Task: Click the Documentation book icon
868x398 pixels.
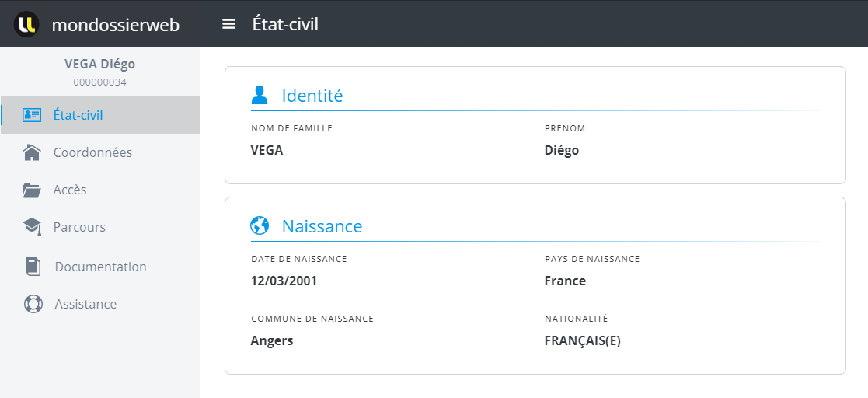Action: tap(33, 267)
